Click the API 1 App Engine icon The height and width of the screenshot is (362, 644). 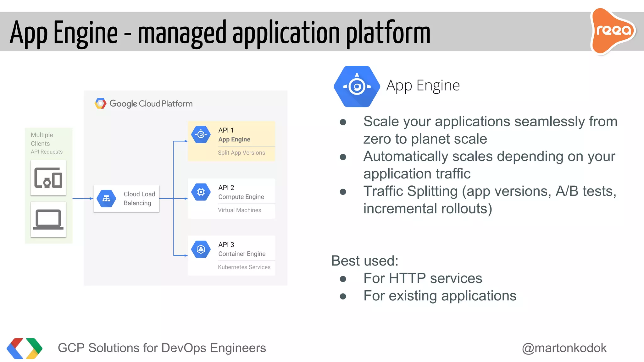click(201, 134)
